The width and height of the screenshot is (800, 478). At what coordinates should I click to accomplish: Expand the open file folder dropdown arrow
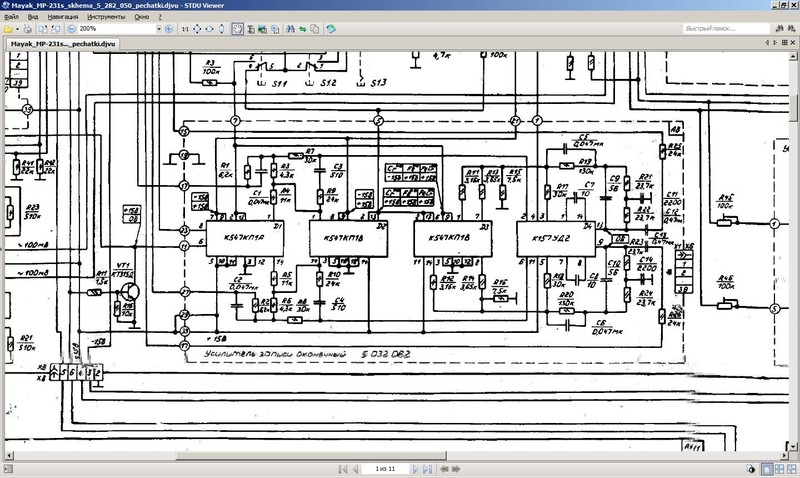17,29
